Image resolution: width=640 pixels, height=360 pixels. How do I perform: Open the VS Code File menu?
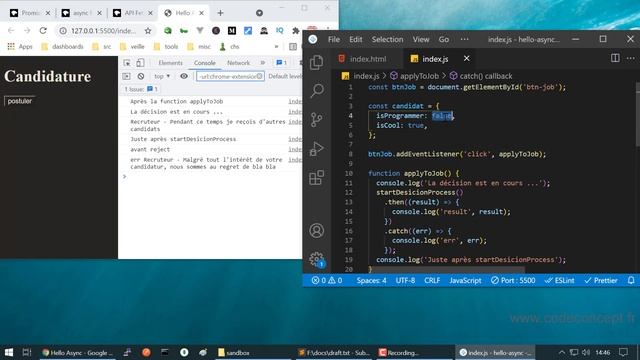[334, 40]
